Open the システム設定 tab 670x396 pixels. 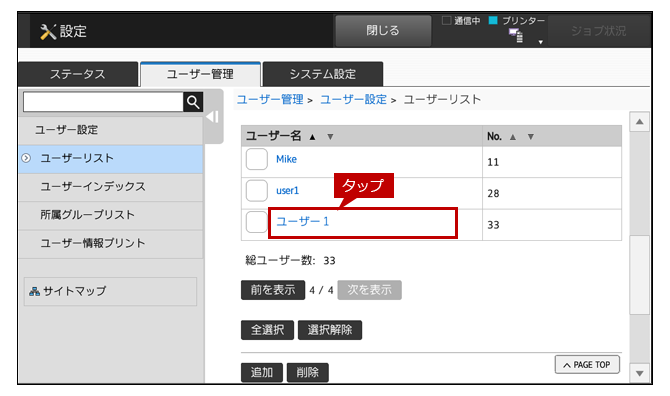pos(323,74)
